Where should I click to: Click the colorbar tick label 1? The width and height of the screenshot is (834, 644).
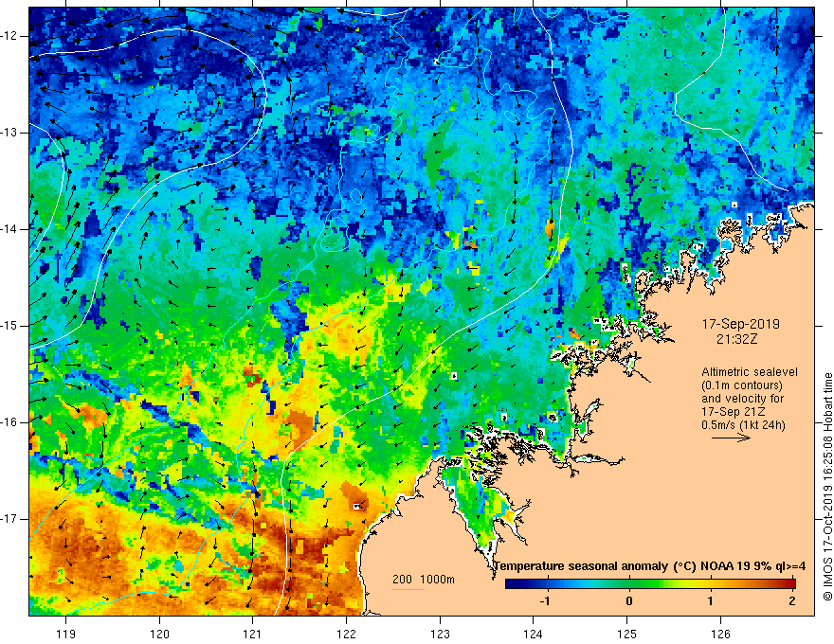(711, 601)
